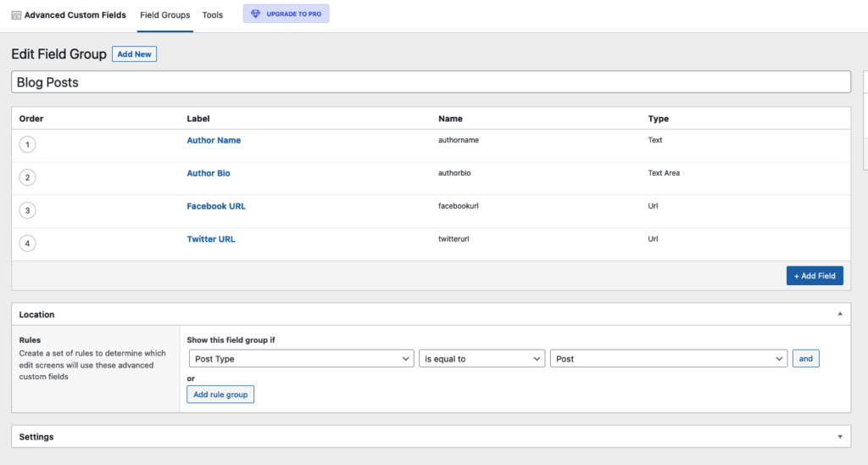Click the diamond icon in Upgrade to Pro
The width and height of the screenshot is (868, 465).
pos(255,14)
